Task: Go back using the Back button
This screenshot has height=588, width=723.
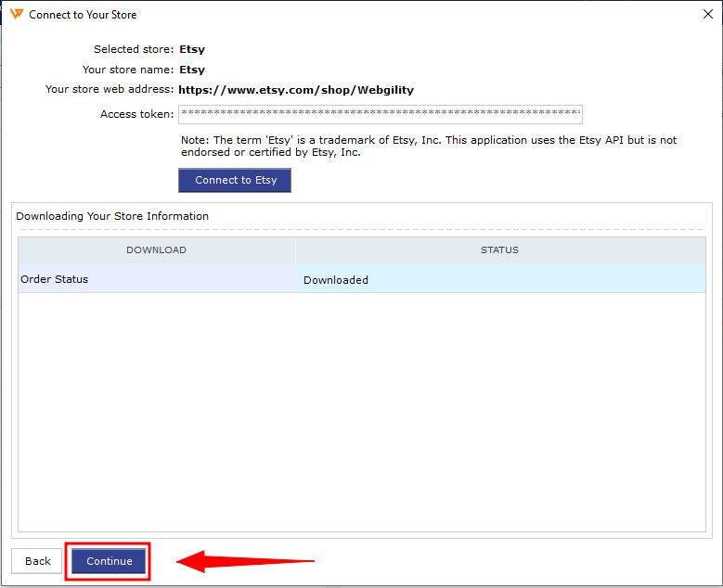Action: (x=37, y=561)
